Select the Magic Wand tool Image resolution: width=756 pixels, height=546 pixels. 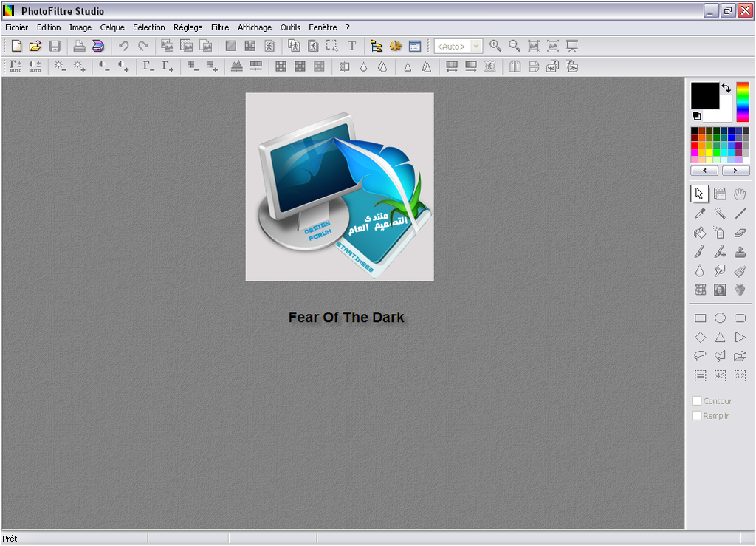[720, 214]
